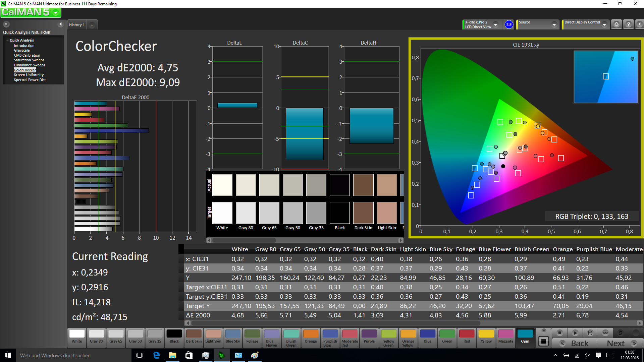Open the CalMAN settings gear icon
The width and height of the screenshot is (644, 362).
click(x=616, y=24)
